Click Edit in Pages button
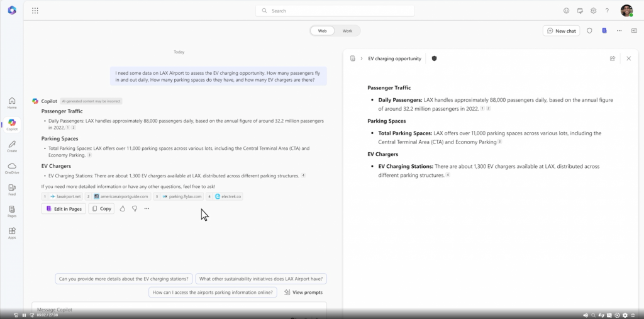 pyautogui.click(x=64, y=209)
